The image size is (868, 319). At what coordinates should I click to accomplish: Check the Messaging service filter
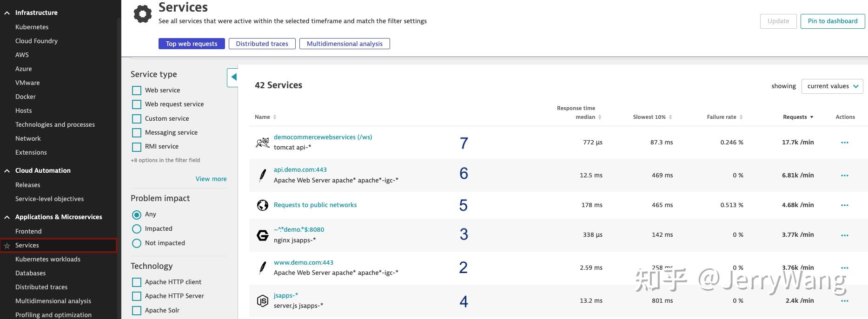(137, 133)
